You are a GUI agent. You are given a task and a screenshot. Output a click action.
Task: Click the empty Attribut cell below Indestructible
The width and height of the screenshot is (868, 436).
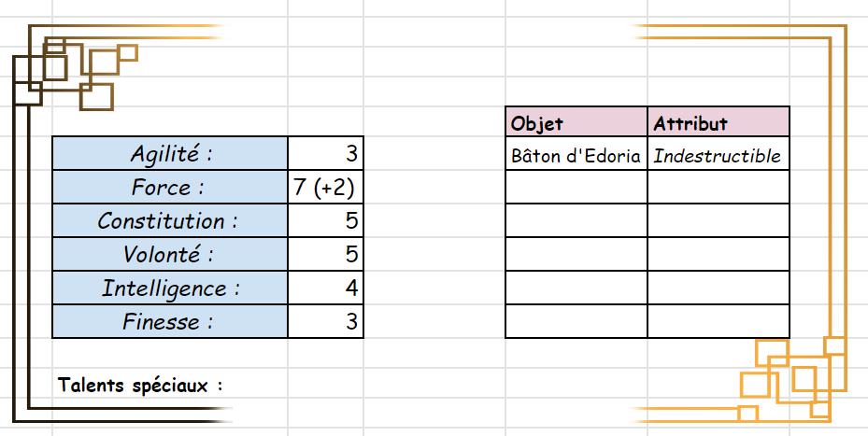click(718, 187)
